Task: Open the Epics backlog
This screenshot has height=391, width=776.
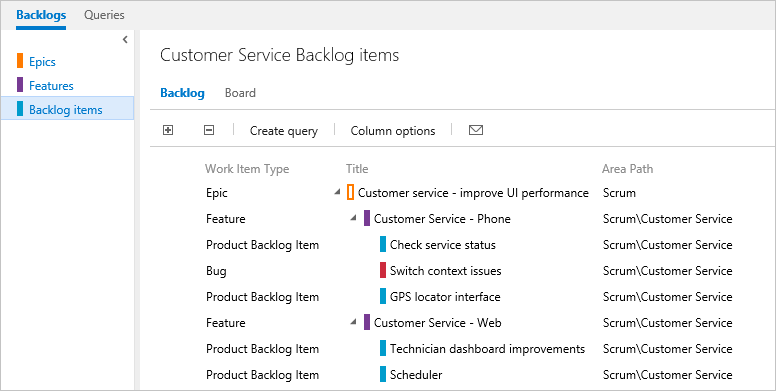Action: [42, 61]
